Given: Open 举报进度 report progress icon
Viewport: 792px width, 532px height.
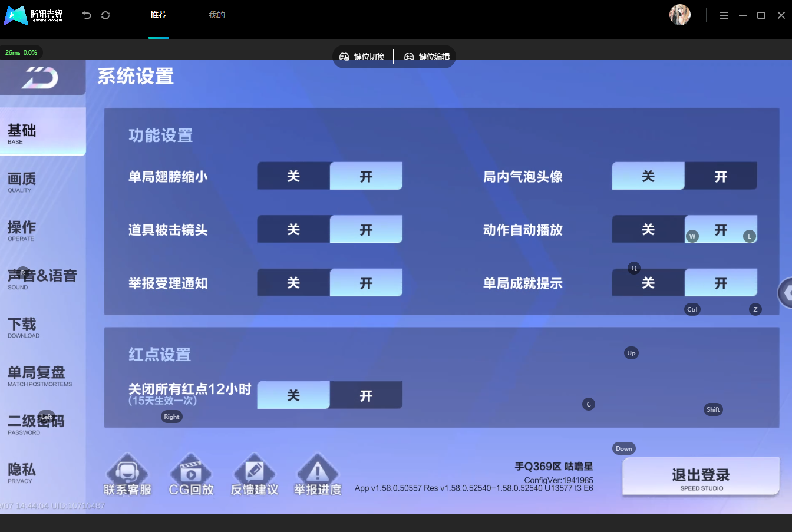Looking at the screenshot, I should (318, 475).
